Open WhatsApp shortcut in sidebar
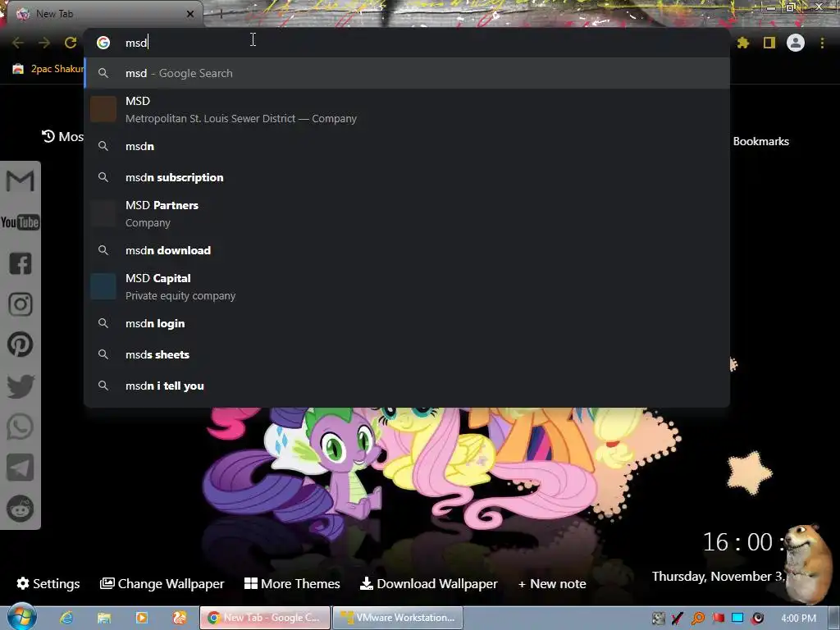 tap(21, 427)
